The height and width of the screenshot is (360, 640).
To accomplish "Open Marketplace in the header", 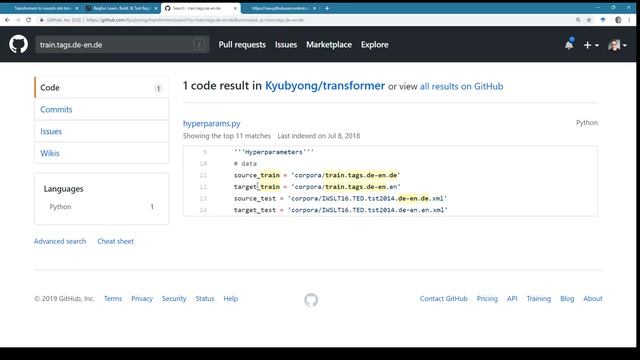I will tap(329, 44).
